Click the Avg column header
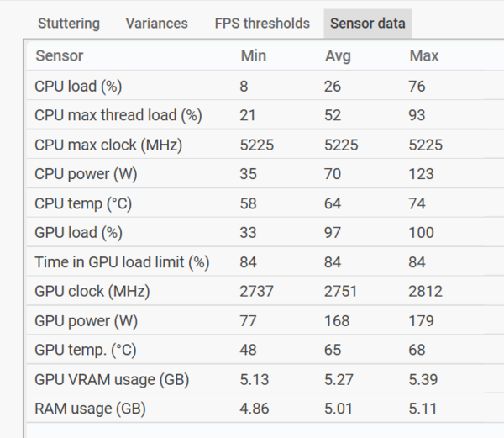 click(338, 56)
